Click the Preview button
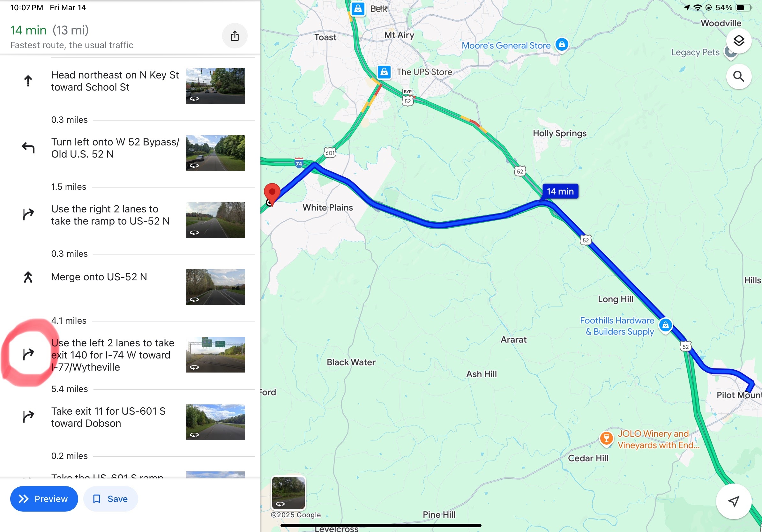 (x=44, y=499)
